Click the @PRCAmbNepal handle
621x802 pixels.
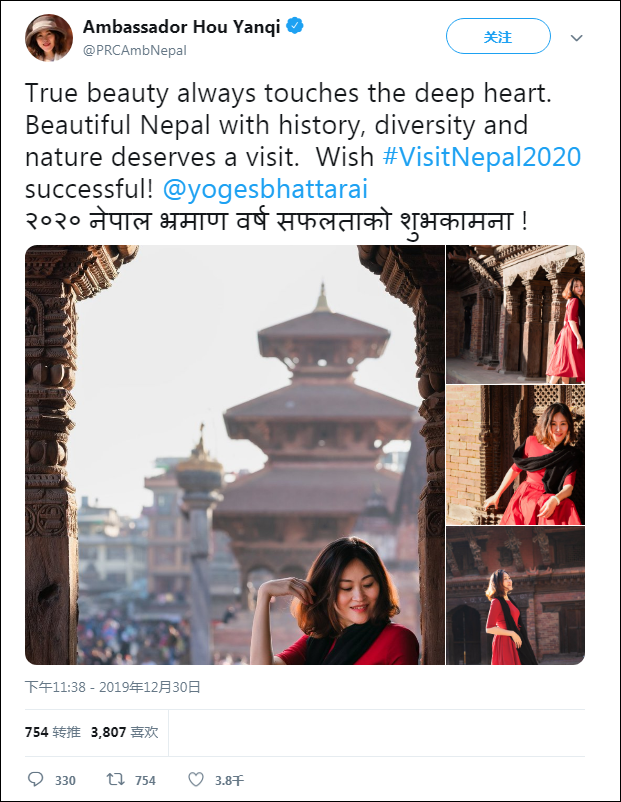point(134,50)
